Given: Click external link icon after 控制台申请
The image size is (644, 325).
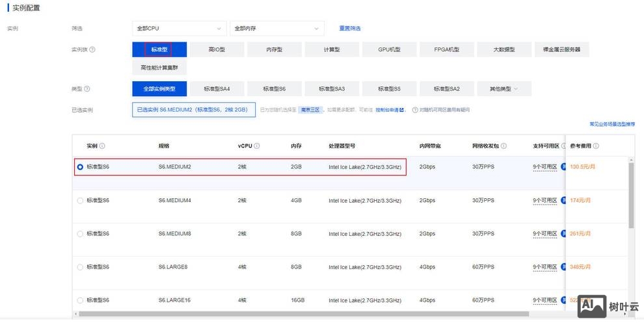Looking at the screenshot, I should (401, 110).
